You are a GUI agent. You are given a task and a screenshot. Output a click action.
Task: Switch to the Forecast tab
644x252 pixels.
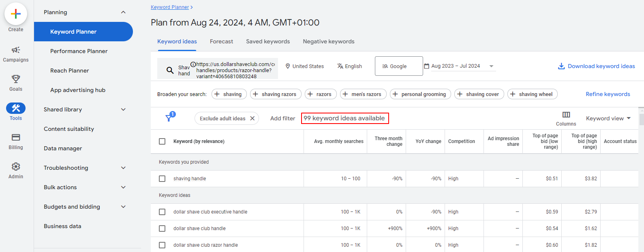pyautogui.click(x=221, y=41)
